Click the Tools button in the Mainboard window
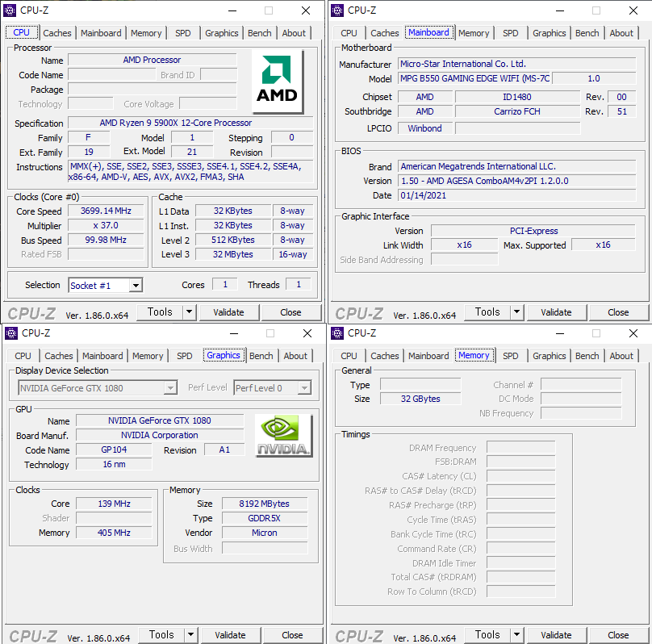The image size is (652, 644). [487, 312]
